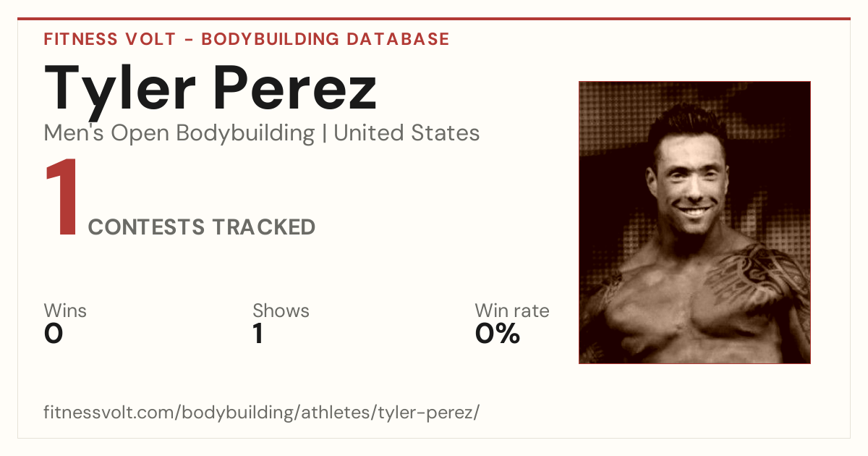868x456 pixels.
Task: Click the Wins value 0
Action: pyautogui.click(x=54, y=334)
